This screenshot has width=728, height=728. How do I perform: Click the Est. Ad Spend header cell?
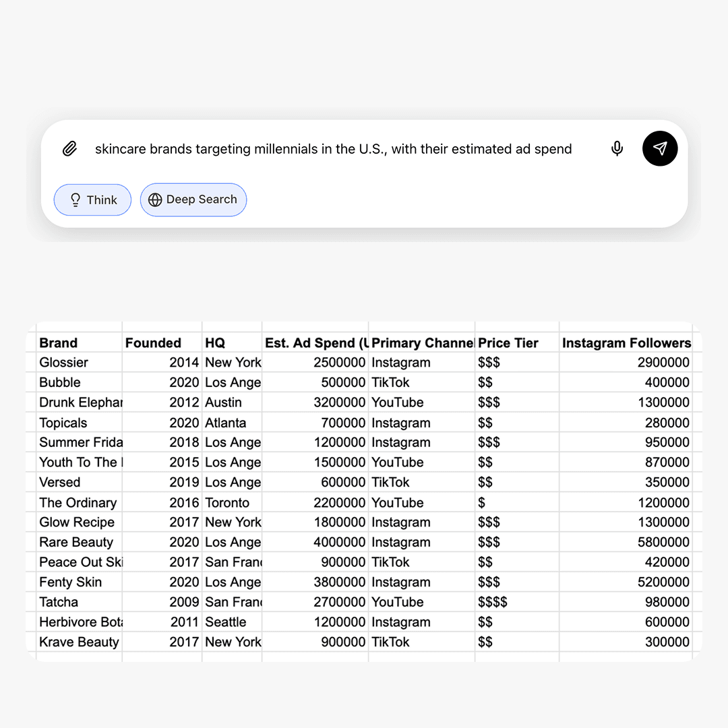point(315,343)
